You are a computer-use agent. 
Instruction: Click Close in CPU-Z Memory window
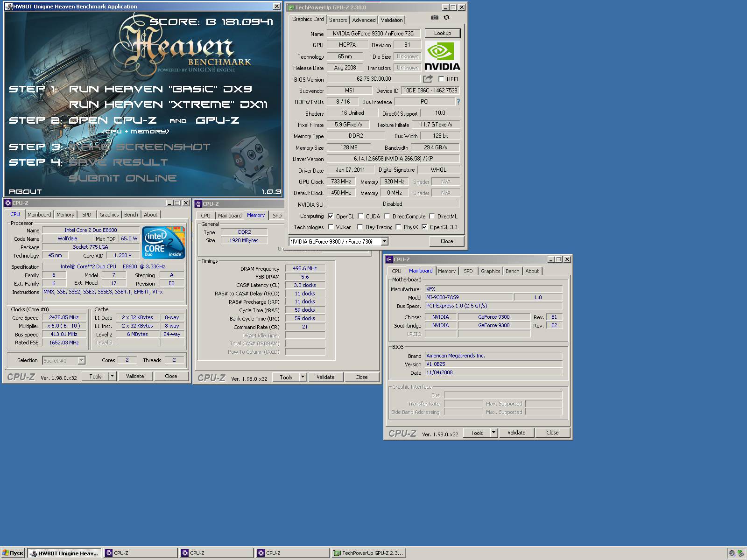[361, 377]
